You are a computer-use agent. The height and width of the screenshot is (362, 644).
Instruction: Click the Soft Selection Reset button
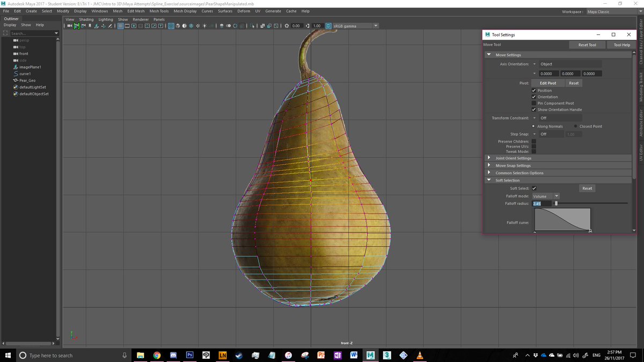[x=587, y=188]
